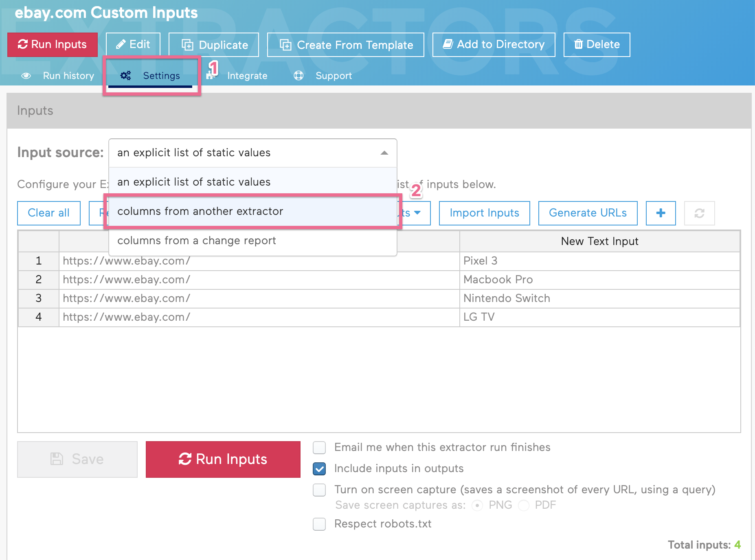
Task: Click the Settings gears icon
Action: 125,75
